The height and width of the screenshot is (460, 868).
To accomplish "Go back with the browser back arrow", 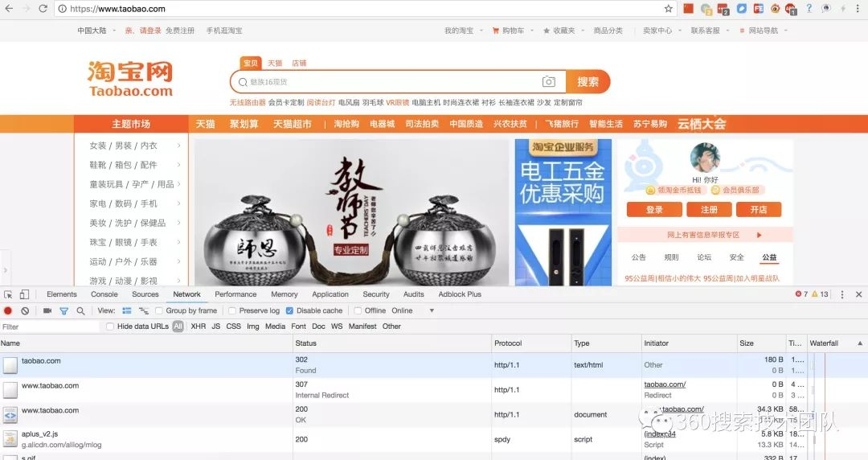I will [x=9, y=8].
